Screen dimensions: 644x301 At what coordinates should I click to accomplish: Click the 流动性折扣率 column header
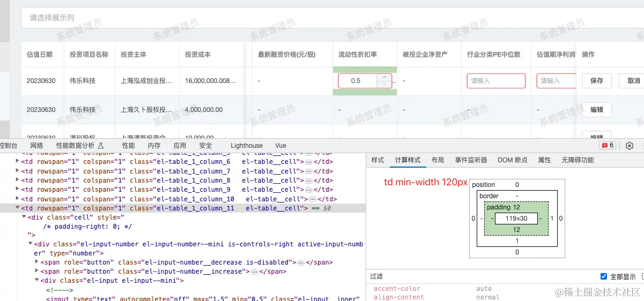358,55
